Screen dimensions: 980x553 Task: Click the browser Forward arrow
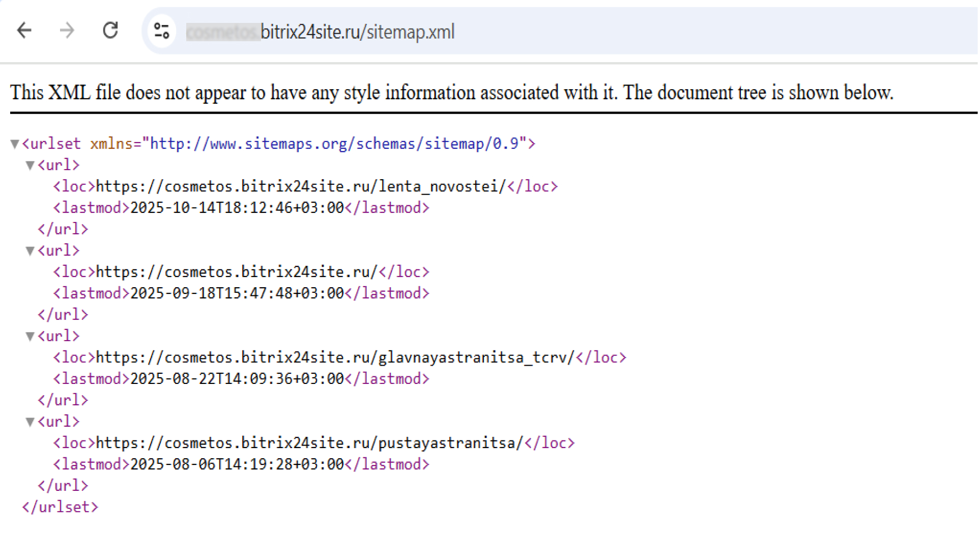coord(67,31)
